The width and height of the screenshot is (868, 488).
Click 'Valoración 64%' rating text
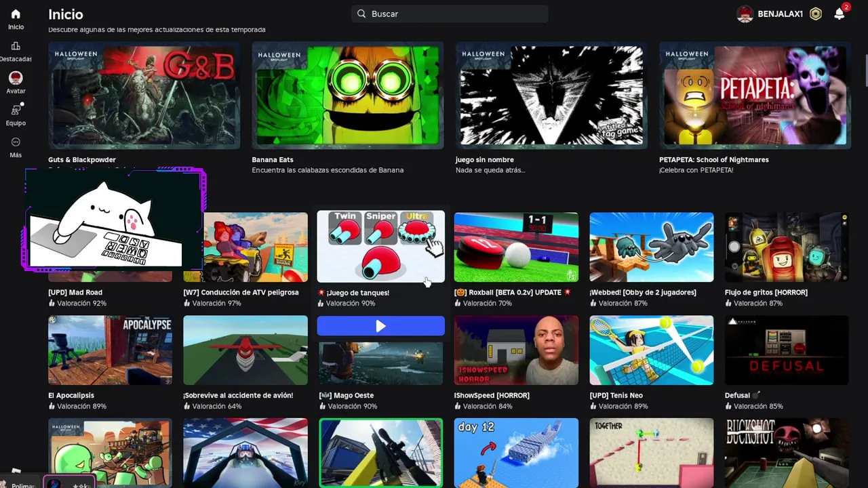(216, 407)
